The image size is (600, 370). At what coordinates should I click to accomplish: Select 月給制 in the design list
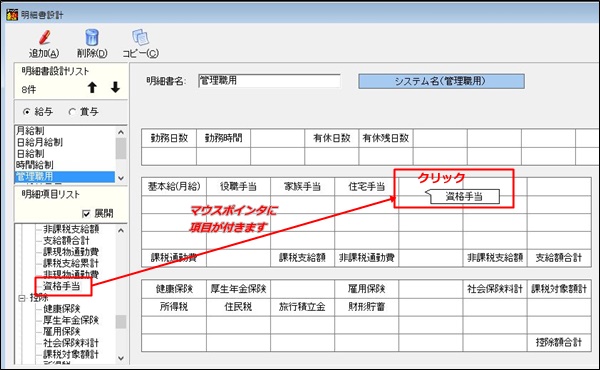click(x=31, y=131)
